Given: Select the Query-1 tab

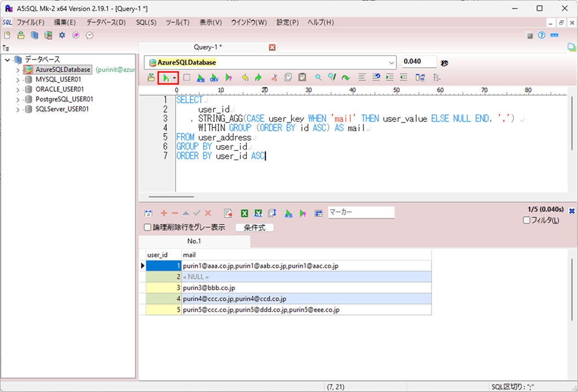Looking at the screenshot, I should (x=208, y=47).
